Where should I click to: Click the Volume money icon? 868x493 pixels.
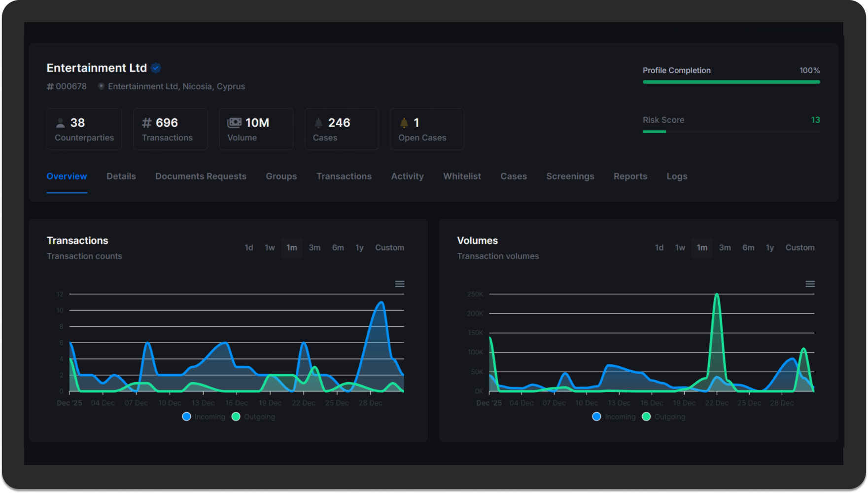(234, 123)
